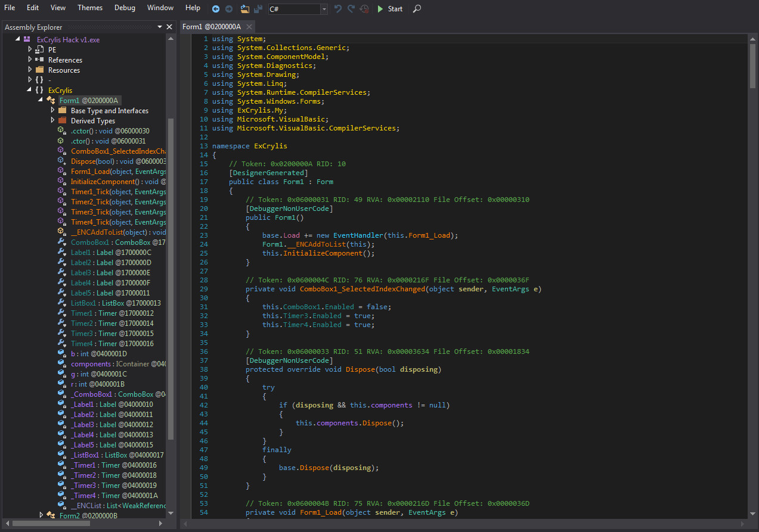Open the Window menu
The image size is (759, 532).
pos(160,8)
